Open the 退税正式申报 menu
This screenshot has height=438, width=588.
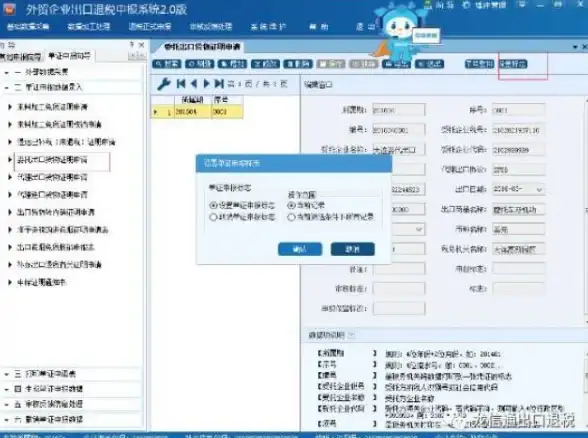[150, 27]
